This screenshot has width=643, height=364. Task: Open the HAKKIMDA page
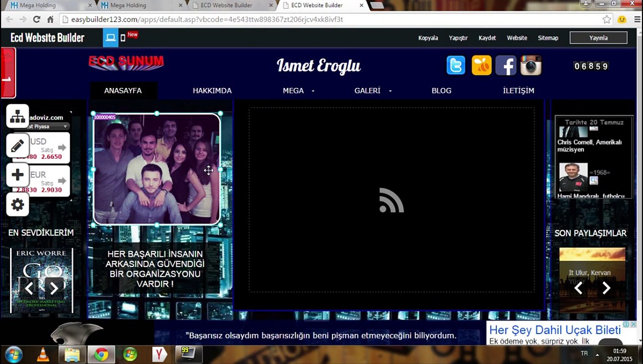click(212, 90)
